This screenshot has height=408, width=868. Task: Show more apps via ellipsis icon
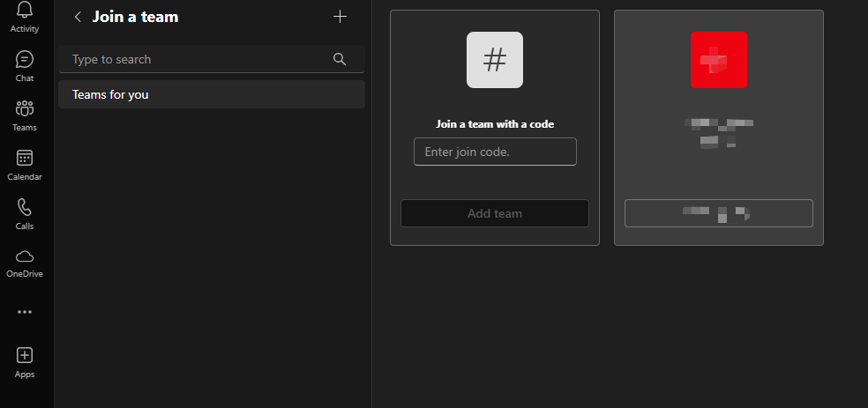tap(25, 312)
